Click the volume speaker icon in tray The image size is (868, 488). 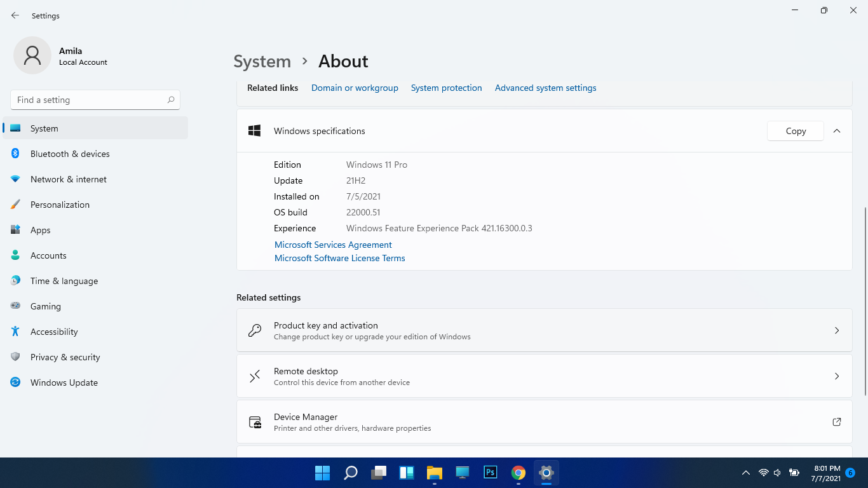[777, 473]
